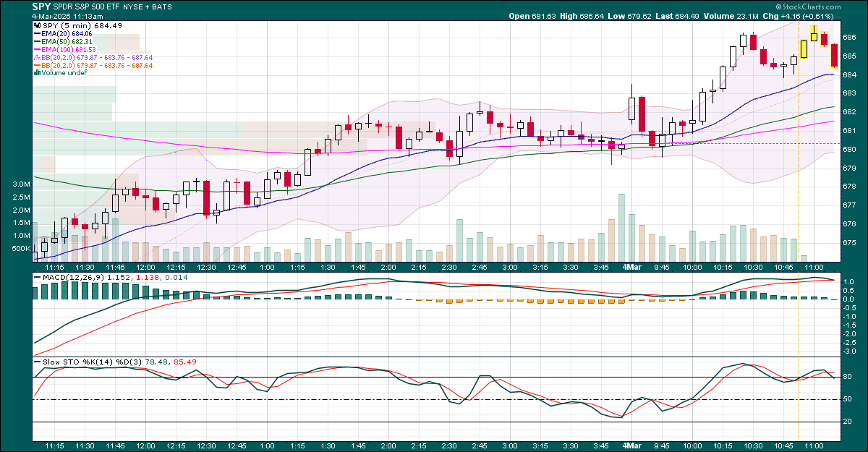Click the 680 price axis label
Viewport: 868px width, 452px height.
pyautogui.click(x=851, y=150)
